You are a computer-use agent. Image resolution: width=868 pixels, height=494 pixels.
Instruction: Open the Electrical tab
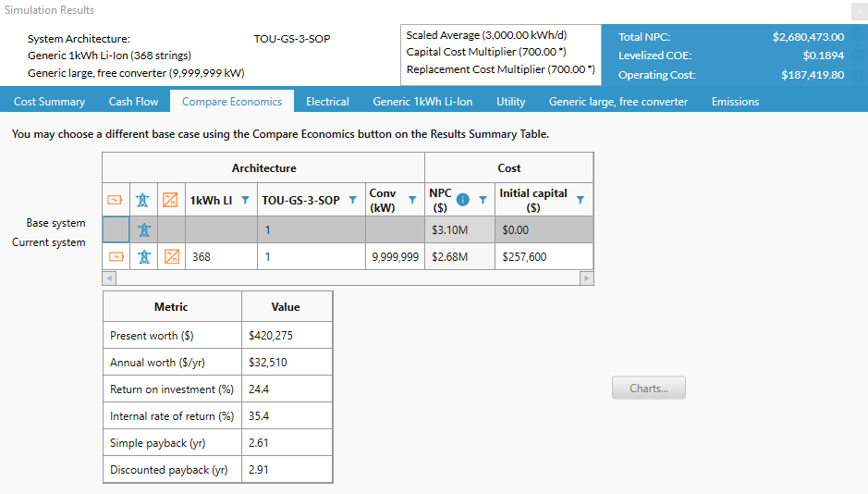(x=327, y=102)
